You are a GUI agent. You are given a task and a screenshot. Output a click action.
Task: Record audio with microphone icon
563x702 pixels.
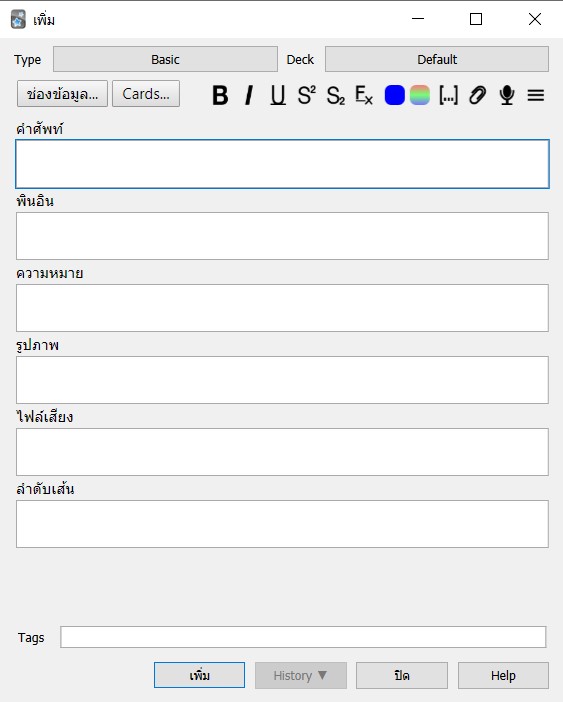click(x=507, y=95)
